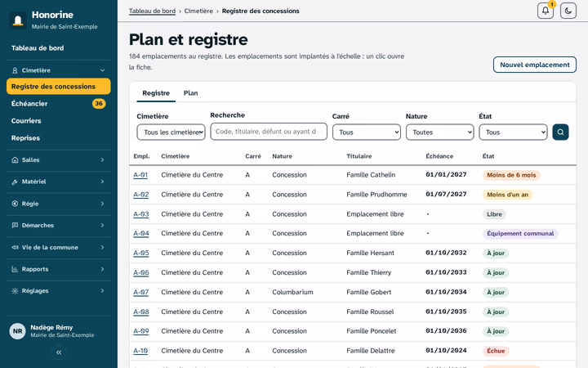Open the Cimetière filter dropdown

coord(171,132)
